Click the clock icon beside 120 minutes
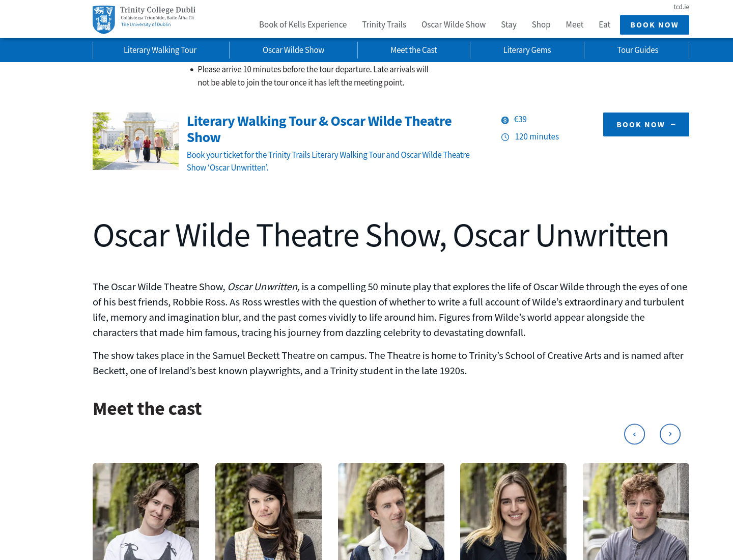 [x=505, y=137]
